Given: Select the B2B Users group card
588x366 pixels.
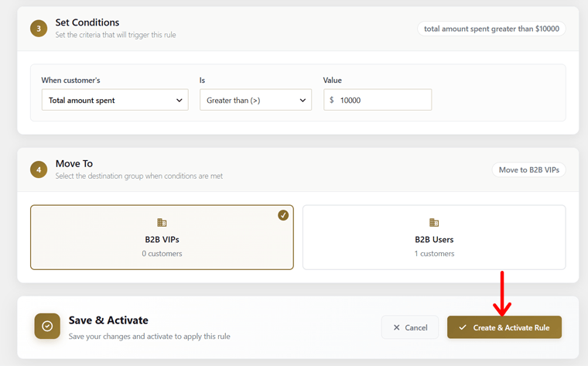Looking at the screenshot, I should [x=434, y=237].
